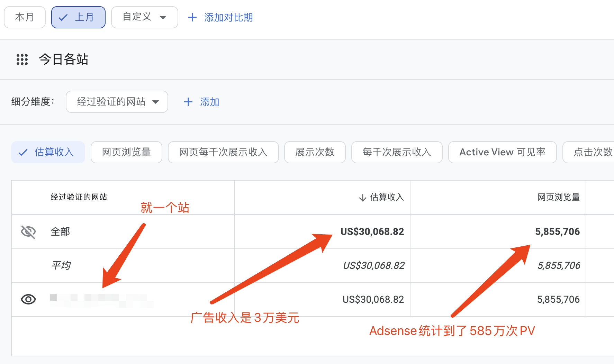Click the nine-dot grid icon beside 今日各站

pos(22,60)
